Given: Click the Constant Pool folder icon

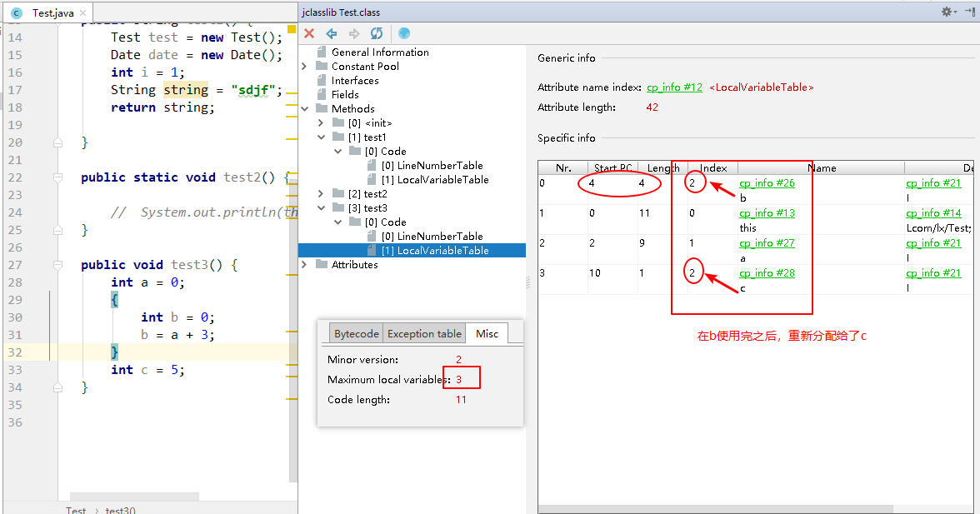Looking at the screenshot, I should tap(322, 66).
